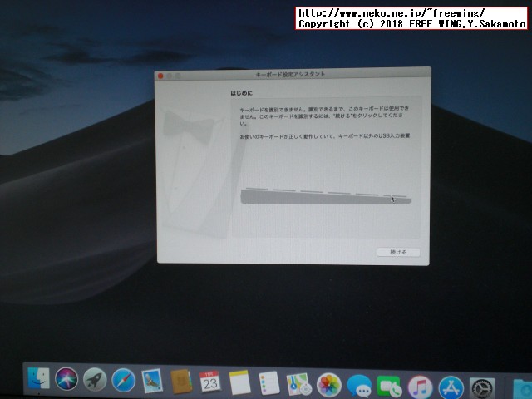Open Notes app in Dock
The width and height of the screenshot is (532, 399).
(x=239, y=382)
